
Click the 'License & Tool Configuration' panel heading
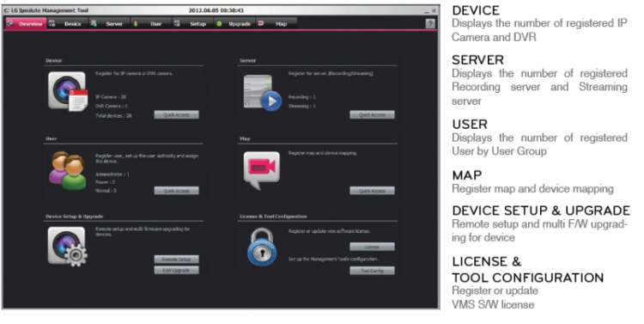(x=273, y=217)
